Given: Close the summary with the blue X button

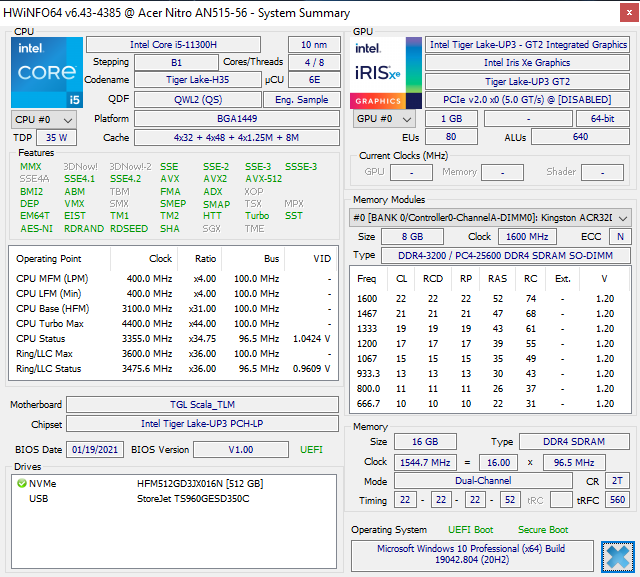Looking at the screenshot, I should point(619,556).
